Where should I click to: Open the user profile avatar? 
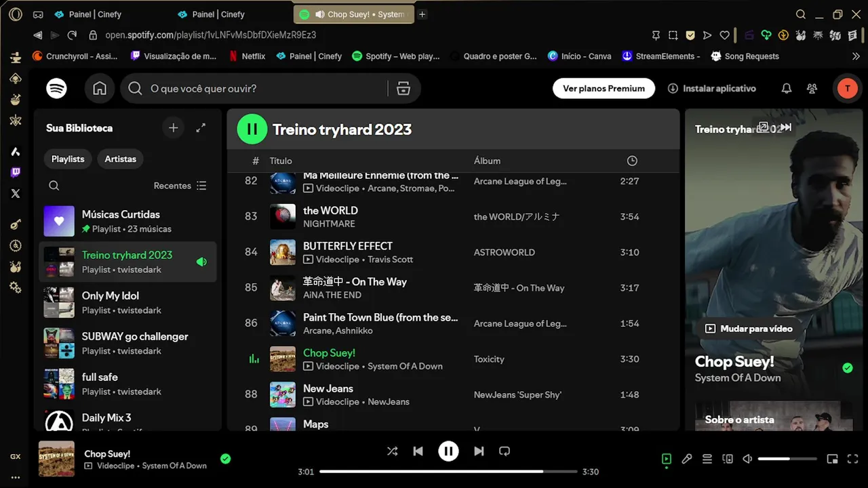847,88
